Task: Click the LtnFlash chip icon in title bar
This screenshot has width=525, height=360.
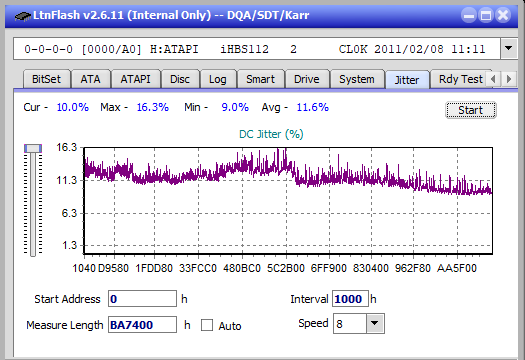Action: coord(23,15)
